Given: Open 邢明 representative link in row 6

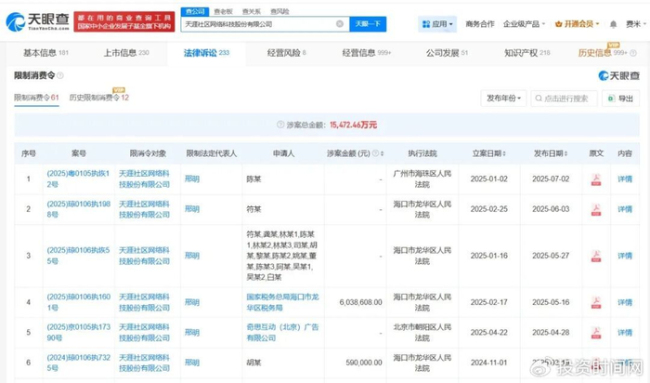Looking at the screenshot, I should click(192, 362).
